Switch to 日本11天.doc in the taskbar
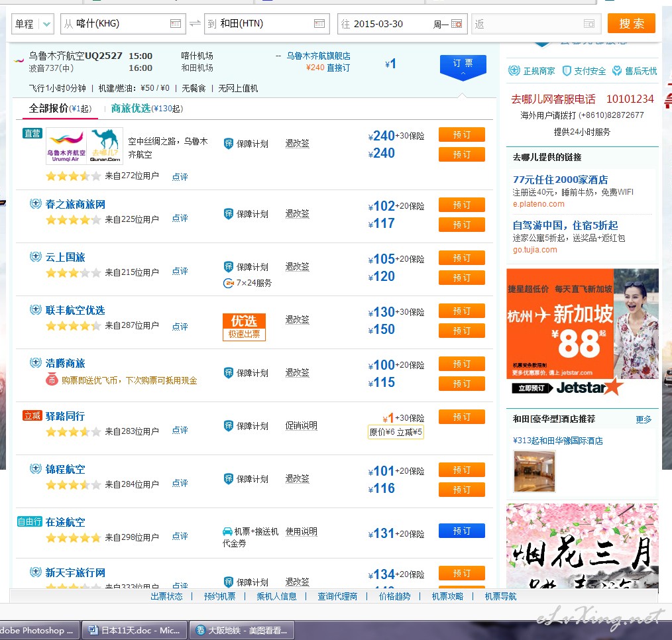Image resolution: width=672 pixels, height=640 pixels. click(134, 630)
